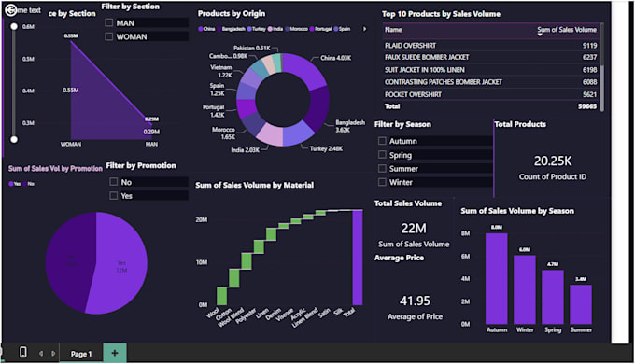Screen dimensions: 635x364
Task: Toggle sort arrow under Sum of Sales Volume header
Action: [540, 35]
